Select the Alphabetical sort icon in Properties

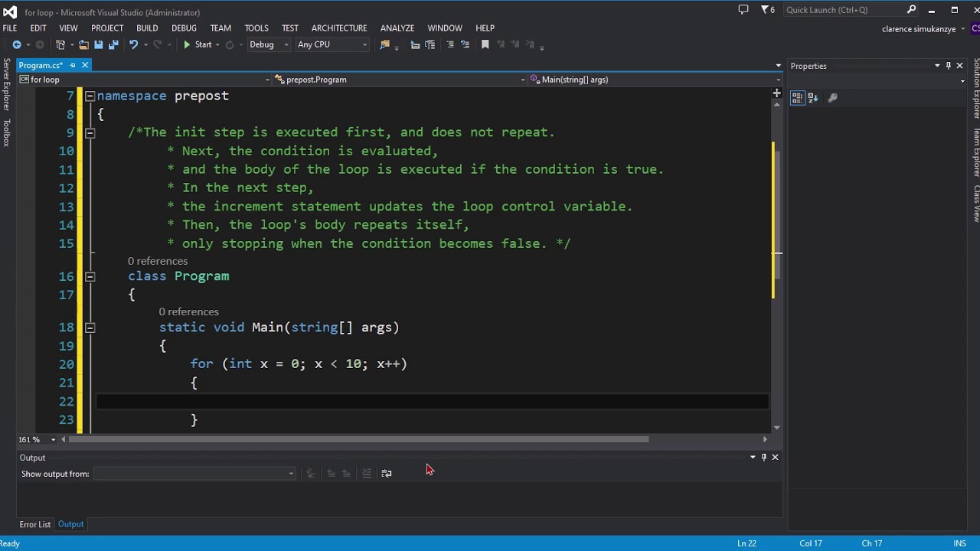tap(813, 97)
